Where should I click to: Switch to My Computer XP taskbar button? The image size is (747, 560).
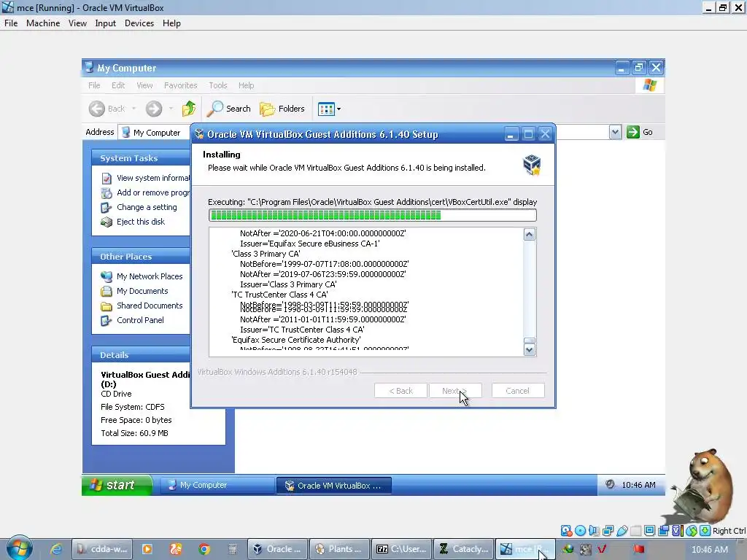point(217,485)
